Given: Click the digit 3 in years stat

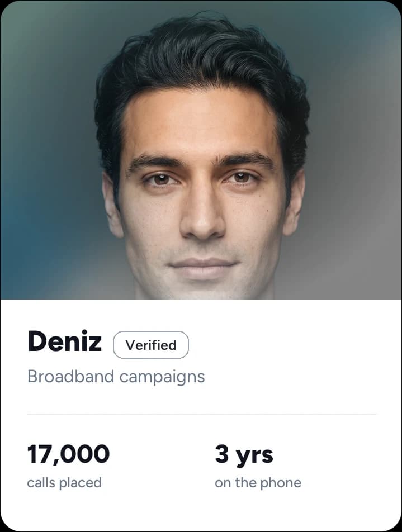Looking at the screenshot, I should (222, 454).
